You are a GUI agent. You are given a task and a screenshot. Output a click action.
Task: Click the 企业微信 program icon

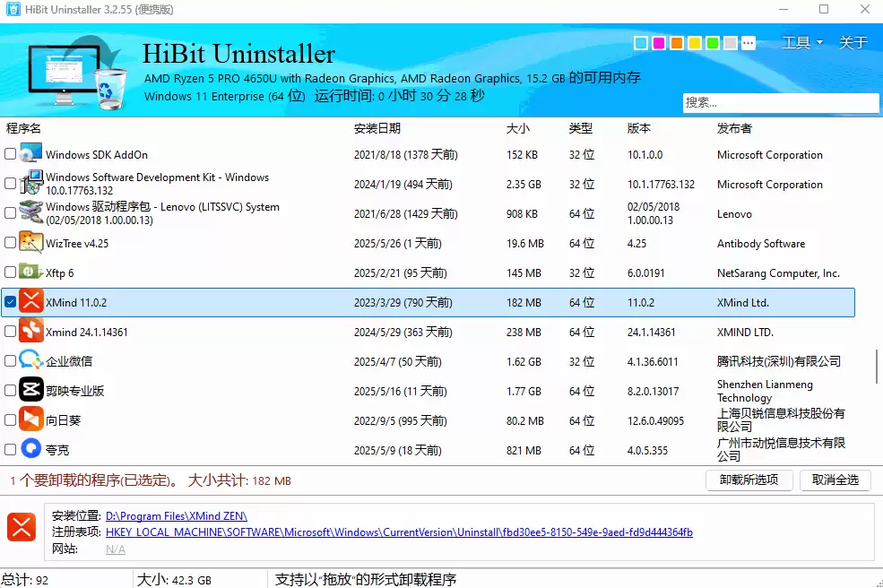(x=31, y=360)
